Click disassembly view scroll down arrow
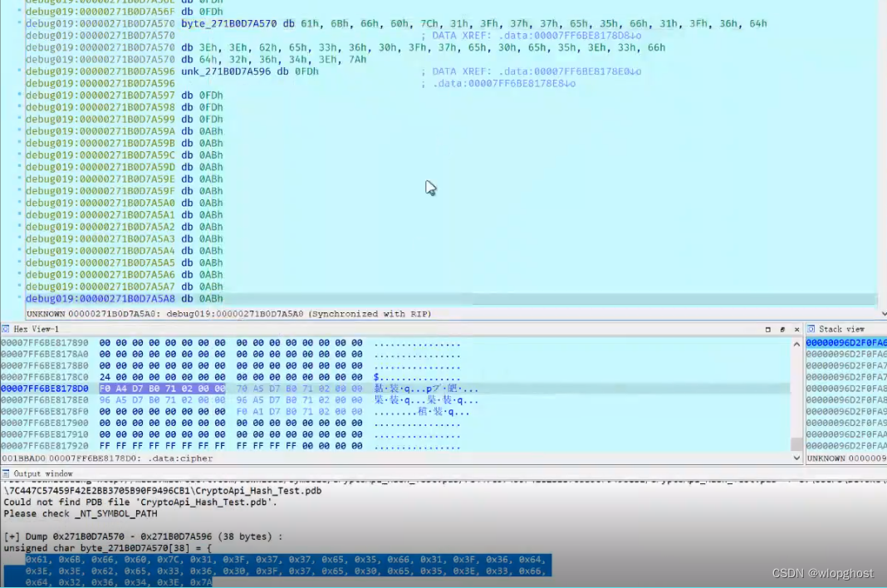 pos(883,314)
